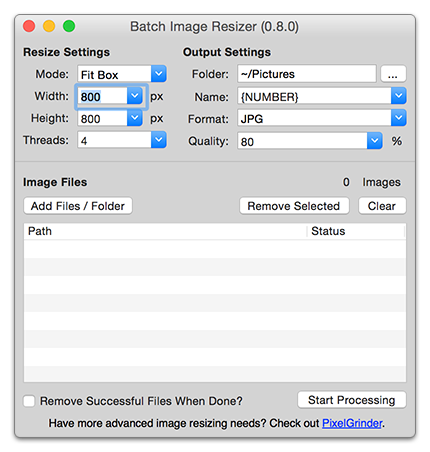Browse for output folder with ellipsis button
The width and height of the screenshot is (430, 452).
pos(393,74)
